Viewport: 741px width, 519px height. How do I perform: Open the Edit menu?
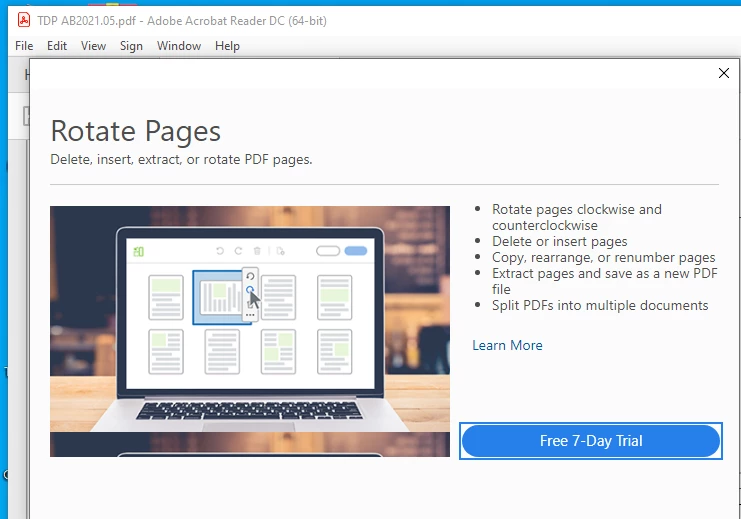pos(57,46)
